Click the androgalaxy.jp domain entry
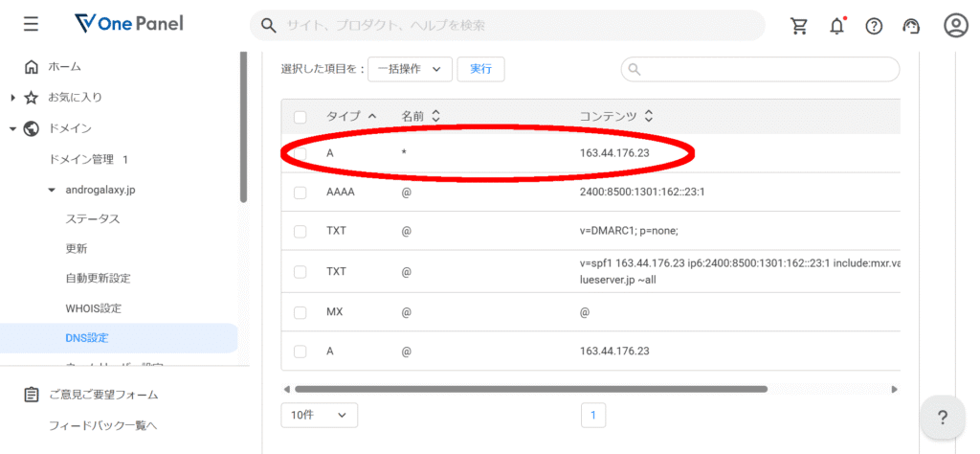 click(100, 190)
